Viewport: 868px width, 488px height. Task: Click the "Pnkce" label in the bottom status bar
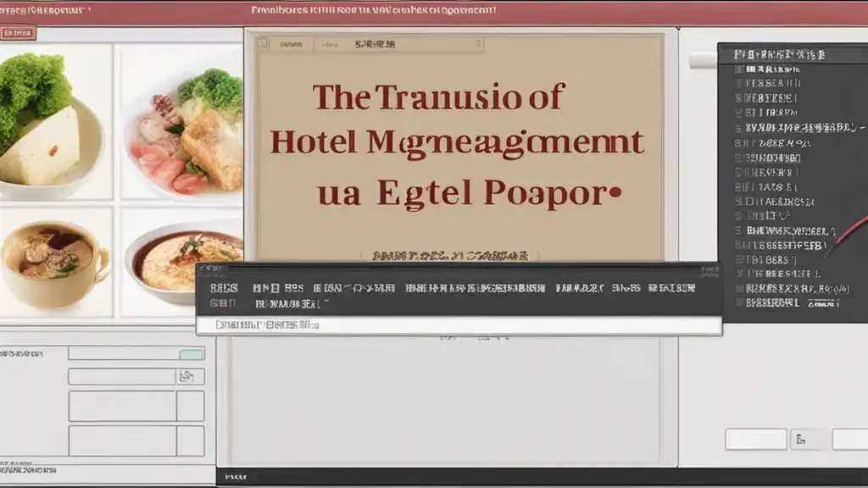[236, 477]
